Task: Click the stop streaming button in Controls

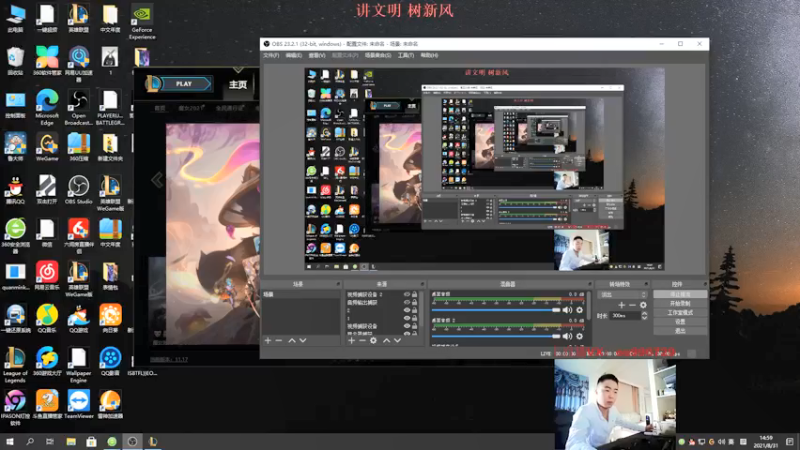Action: coord(680,294)
